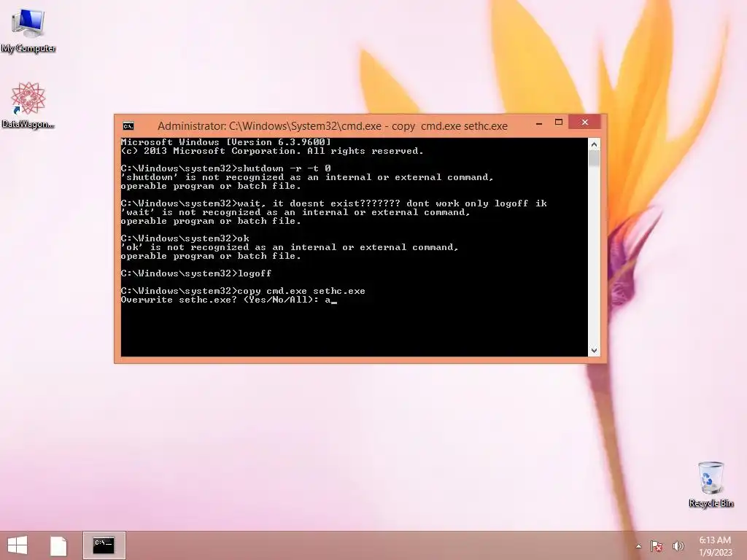The image size is (747, 560).
Task: Show hidden system tray icons arrow
Action: 638,546
